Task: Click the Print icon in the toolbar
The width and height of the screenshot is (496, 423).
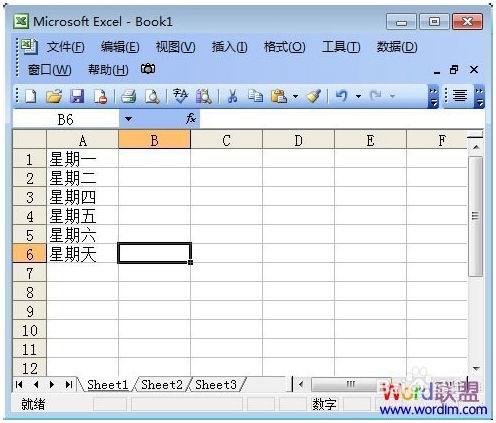Action: point(129,97)
